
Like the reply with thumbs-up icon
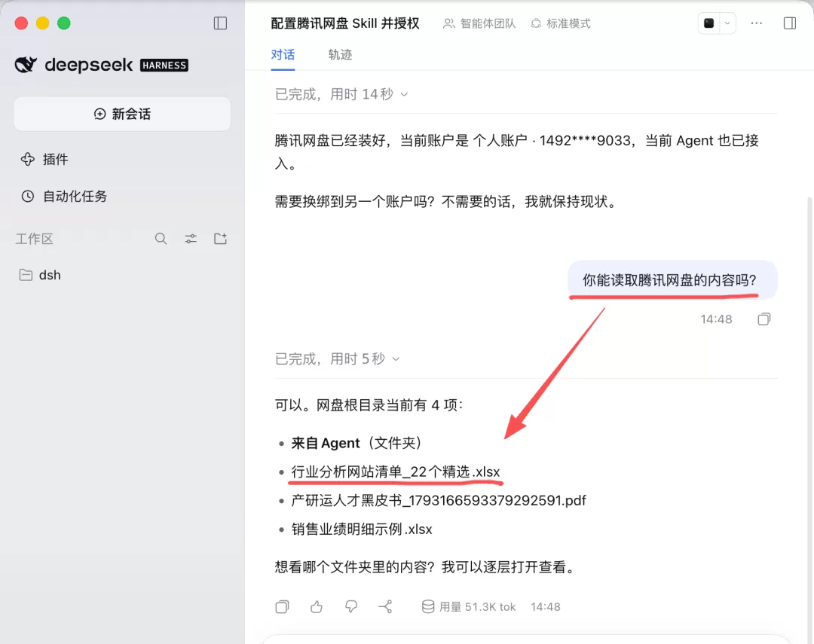coord(317,606)
